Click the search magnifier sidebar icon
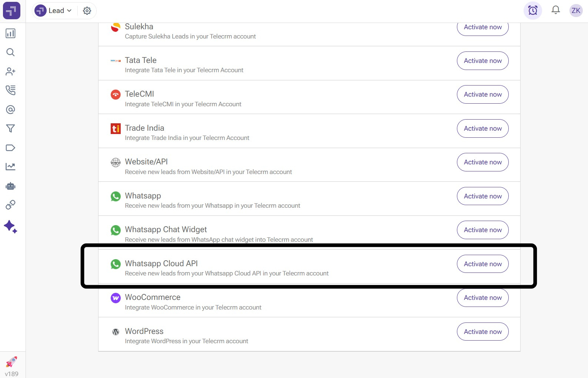 (x=10, y=52)
